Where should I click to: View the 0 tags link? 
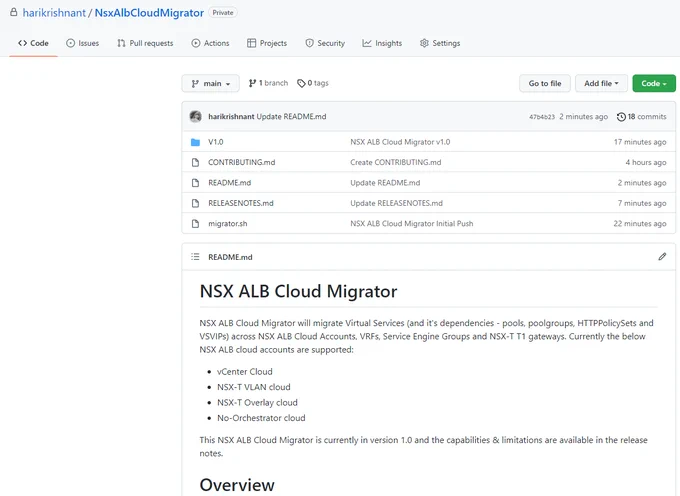pyautogui.click(x=313, y=83)
